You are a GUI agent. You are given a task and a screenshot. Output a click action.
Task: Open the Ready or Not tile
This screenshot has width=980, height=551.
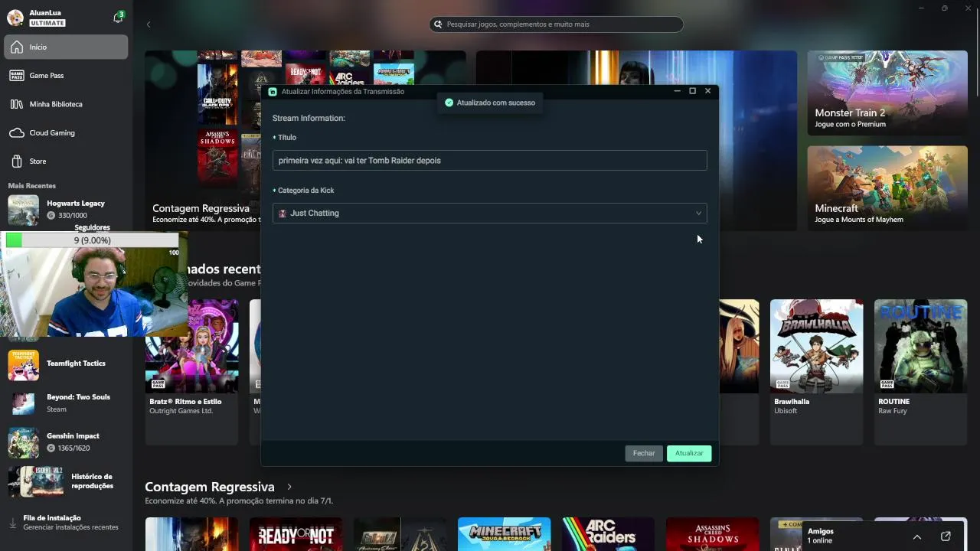pos(296,534)
